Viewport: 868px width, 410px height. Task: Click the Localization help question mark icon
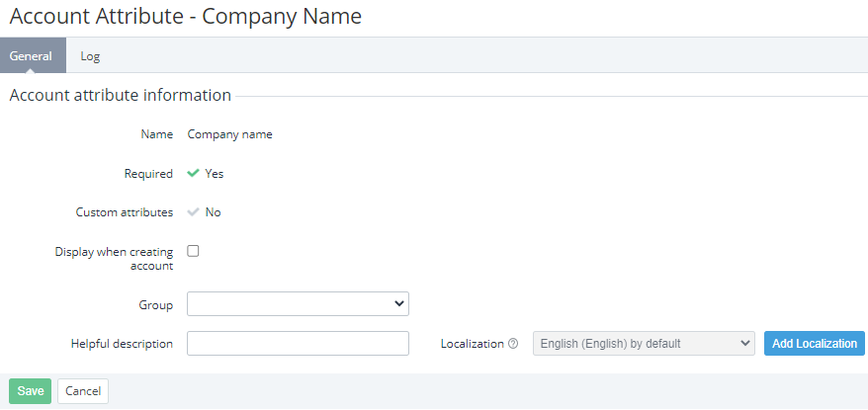click(x=513, y=344)
